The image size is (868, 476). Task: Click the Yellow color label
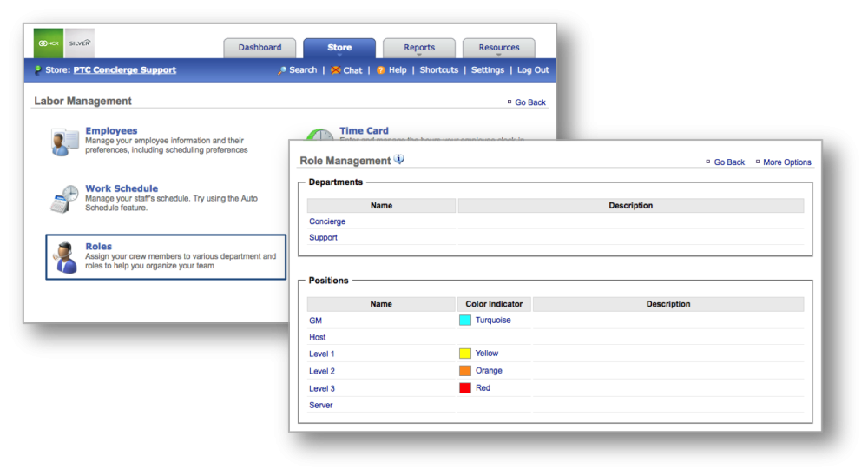coord(487,354)
